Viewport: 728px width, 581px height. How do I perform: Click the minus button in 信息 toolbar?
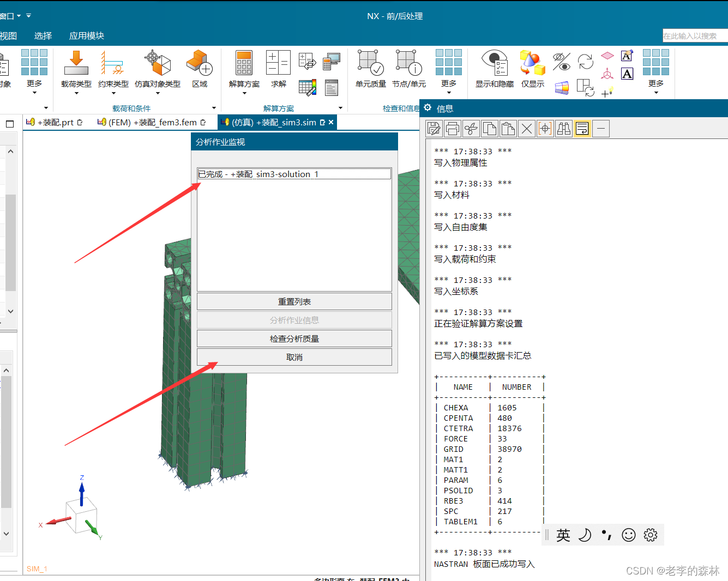[x=601, y=129]
